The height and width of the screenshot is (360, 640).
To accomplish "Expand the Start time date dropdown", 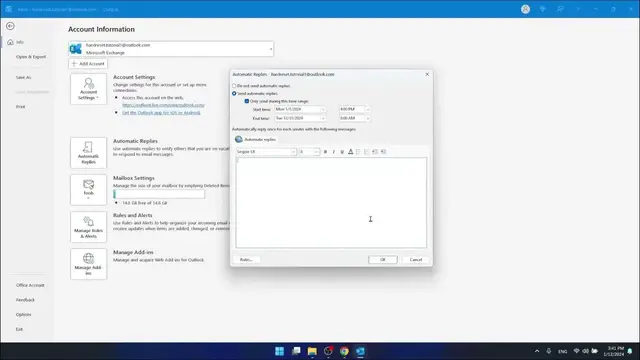I will click(x=323, y=109).
